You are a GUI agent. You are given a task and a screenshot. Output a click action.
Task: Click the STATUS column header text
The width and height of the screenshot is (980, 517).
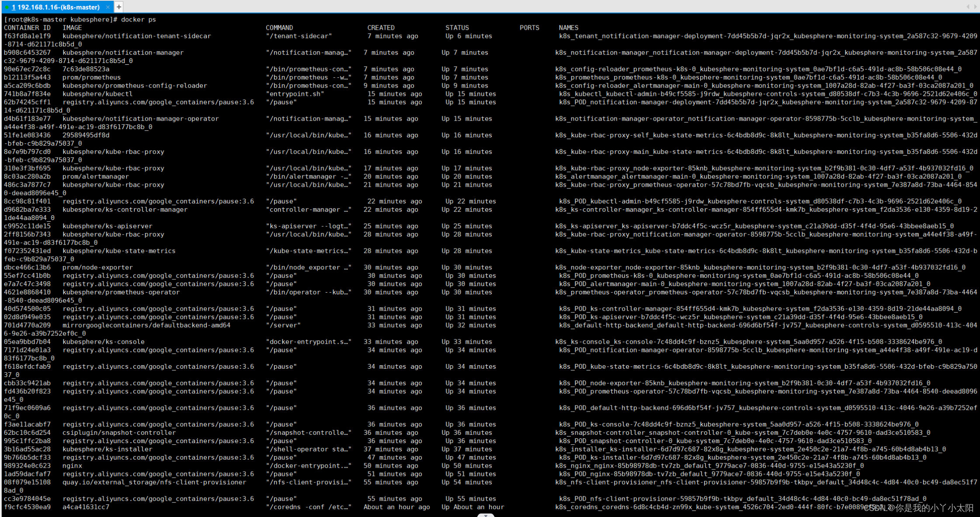457,28
